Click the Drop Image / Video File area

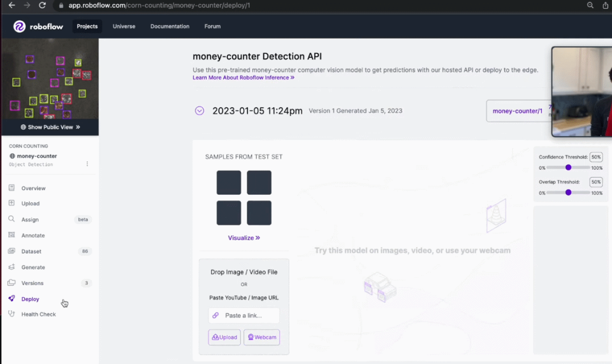click(x=244, y=272)
